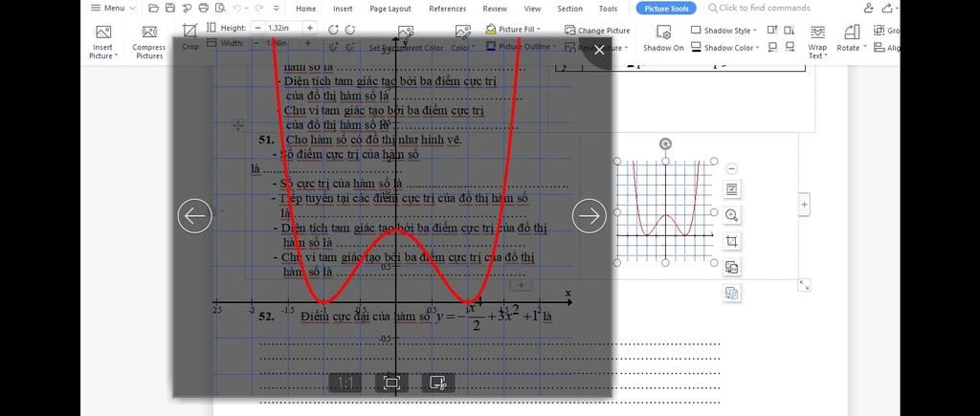Open the Review tab
The width and height of the screenshot is (980, 416).
(x=495, y=9)
